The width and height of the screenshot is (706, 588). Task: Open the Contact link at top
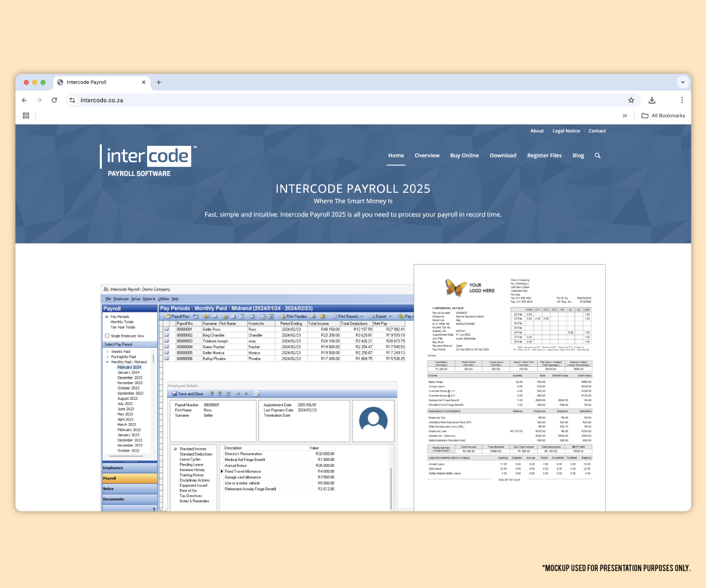click(597, 131)
